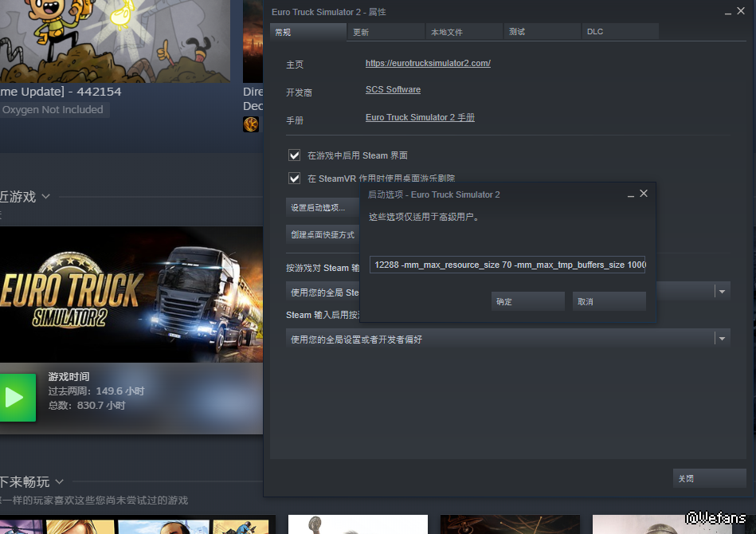Minimize the 启动选项 launch options dialog

(631, 194)
